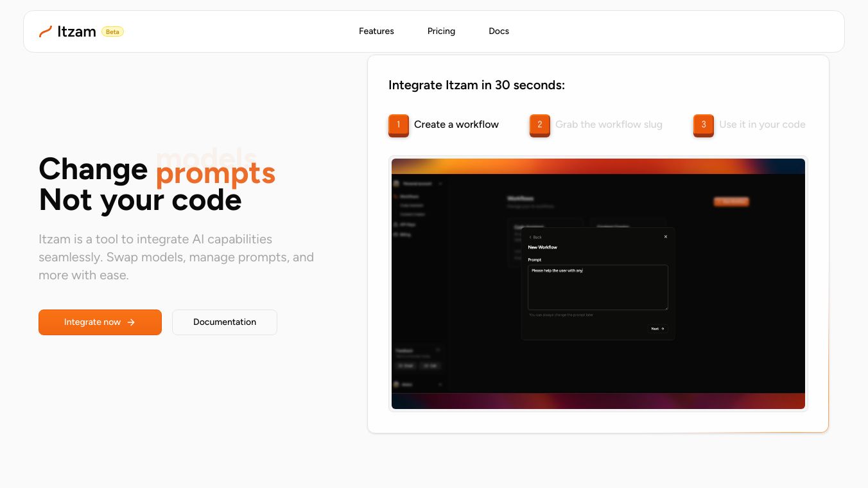Image resolution: width=868 pixels, height=488 pixels.
Task: Go to the Pricing page
Action: 441,31
